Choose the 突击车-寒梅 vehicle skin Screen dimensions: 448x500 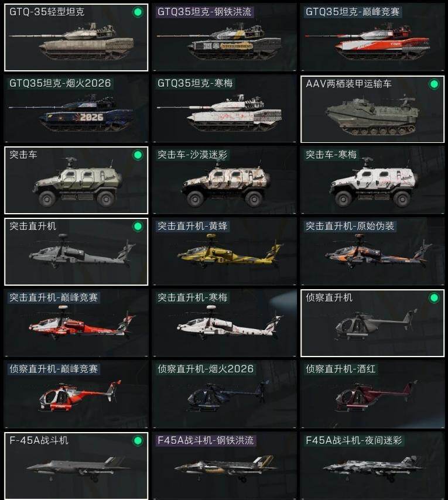pyautogui.click(x=372, y=180)
